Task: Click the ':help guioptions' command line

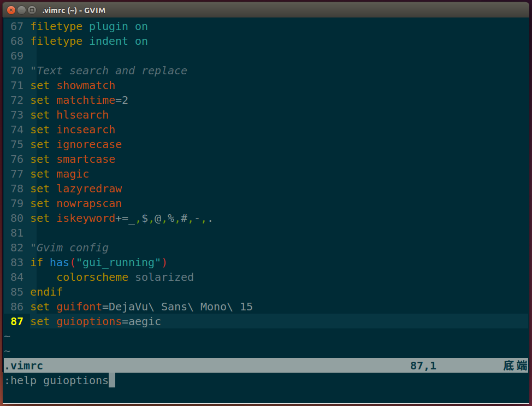Action: [56, 380]
